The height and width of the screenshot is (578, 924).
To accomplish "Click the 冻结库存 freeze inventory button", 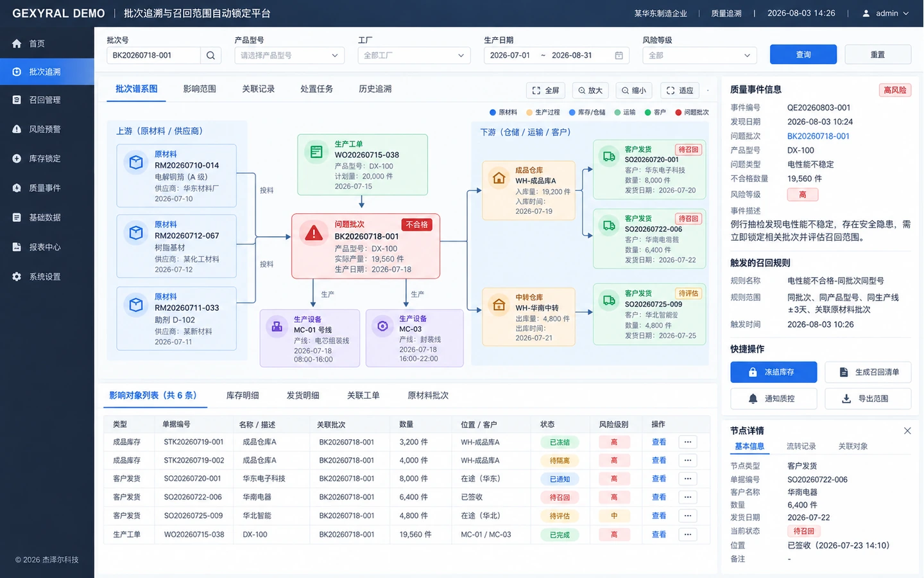I will click(774, 372).
